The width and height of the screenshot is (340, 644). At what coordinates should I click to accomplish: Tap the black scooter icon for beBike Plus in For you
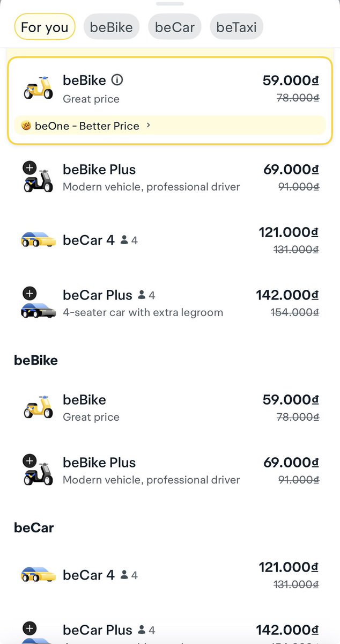pos(39,178)
